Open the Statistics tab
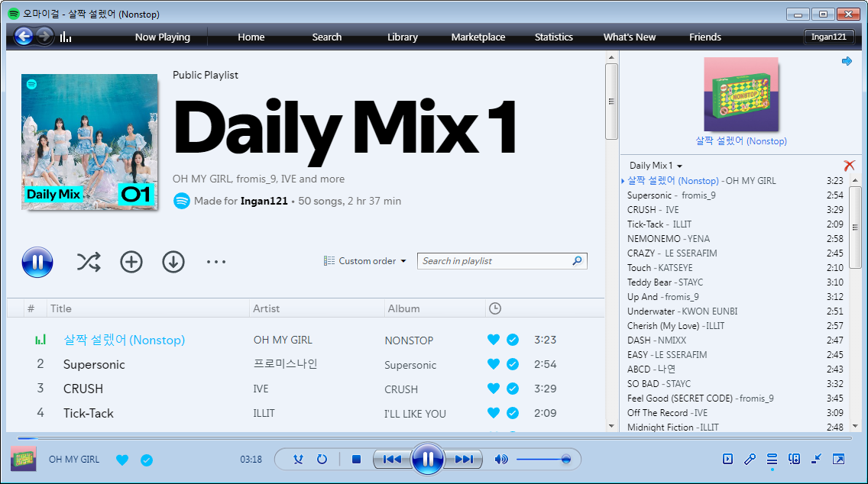The height and width of the screenshot is (484, 868). [x=553, y=37]
